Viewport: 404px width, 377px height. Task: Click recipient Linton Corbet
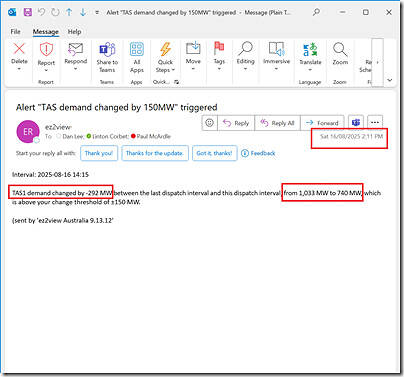(x=110, y=136)
